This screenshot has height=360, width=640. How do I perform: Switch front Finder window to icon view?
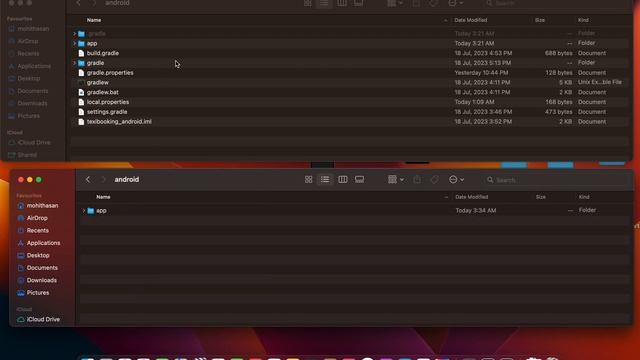coord(309,180)
